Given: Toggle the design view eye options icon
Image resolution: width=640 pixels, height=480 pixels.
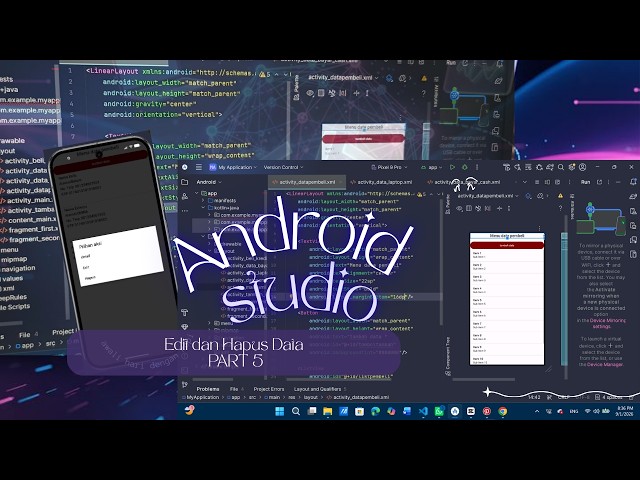Looking at the screenshot, I should click(x=460, y=208).
